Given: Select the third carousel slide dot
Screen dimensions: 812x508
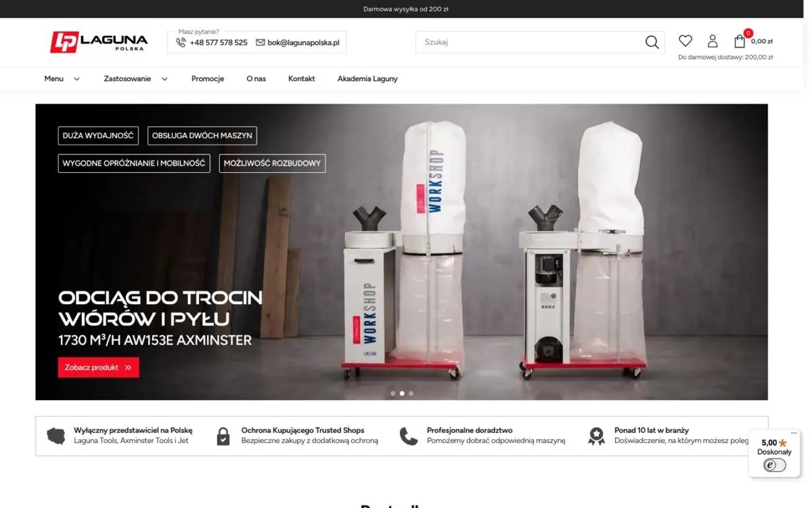Looking at the screenshot, I should pos(411,393).
